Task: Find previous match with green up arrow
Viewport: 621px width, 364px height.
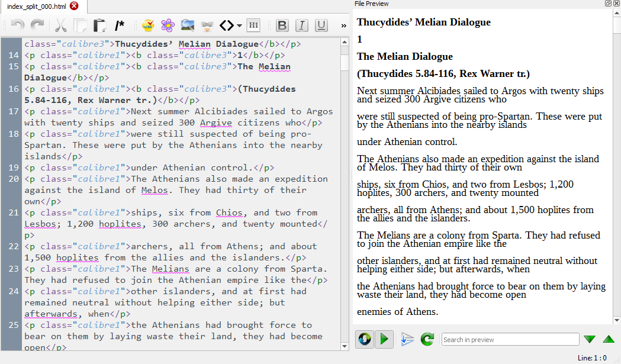Action: (609, 339)
